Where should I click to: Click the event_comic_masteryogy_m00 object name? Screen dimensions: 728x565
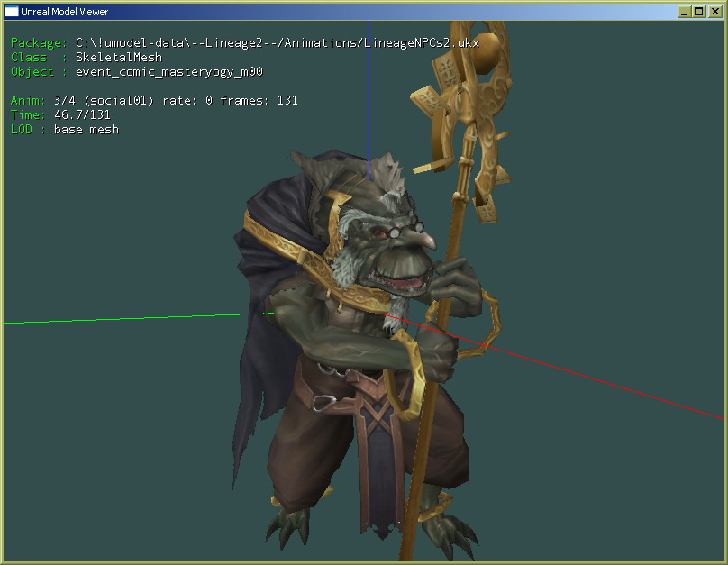[x=169, y=72]
